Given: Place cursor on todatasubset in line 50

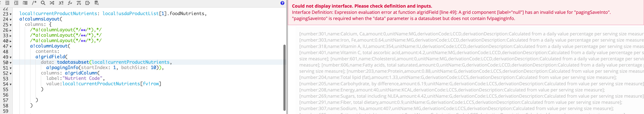Looking at the screenshot, I should pyautogui.click(x=73, y=62).
